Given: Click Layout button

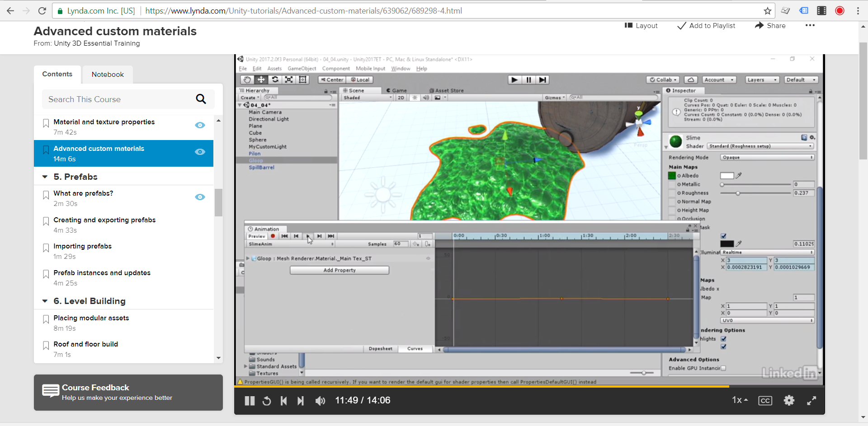Looking at the screenshot, I should [x=641, y=26].
